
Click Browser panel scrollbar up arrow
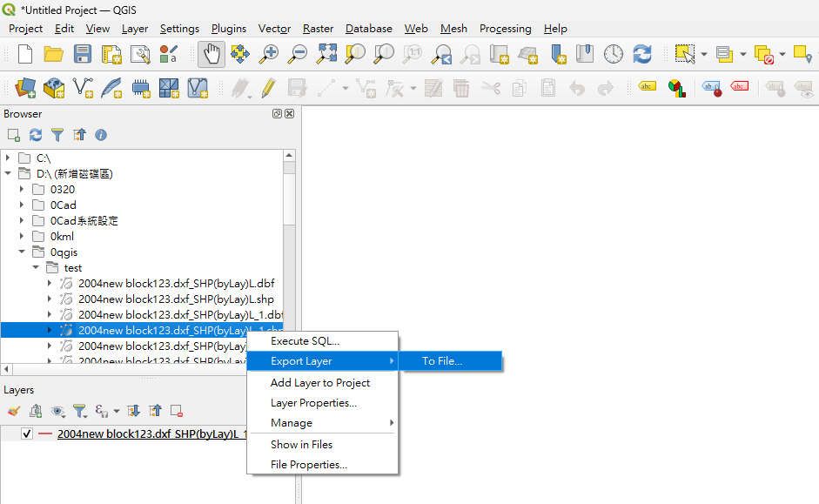tap(289, 156)
